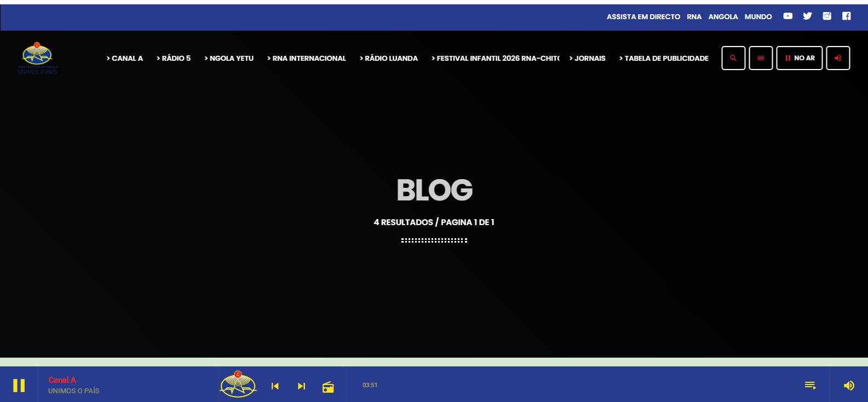
Task: Open the Facebook social icon
Action: point(846,16)
